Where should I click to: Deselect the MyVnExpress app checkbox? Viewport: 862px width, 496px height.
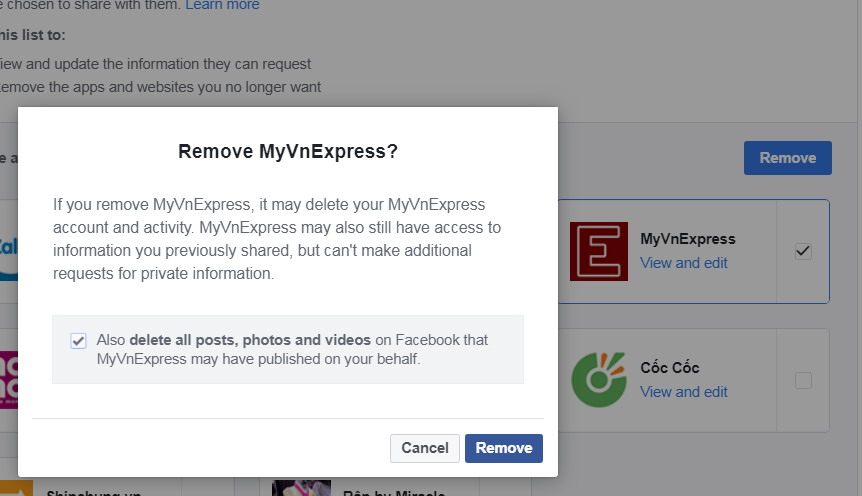pos(803,251)
